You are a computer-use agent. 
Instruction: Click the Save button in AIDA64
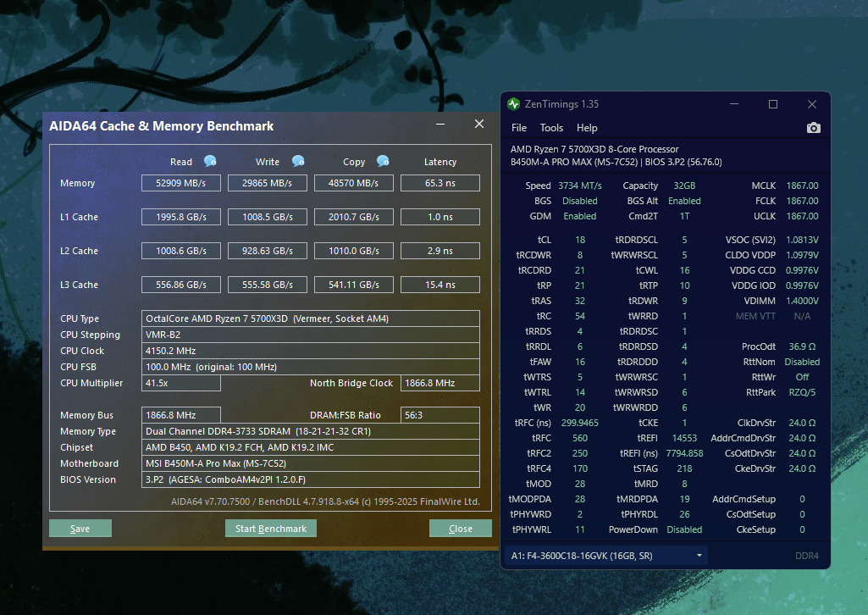[x=80, y=529]
